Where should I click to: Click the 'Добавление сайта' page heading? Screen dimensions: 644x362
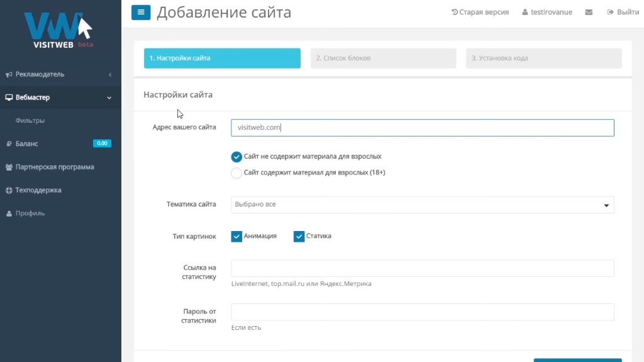[x=224, y=13]
